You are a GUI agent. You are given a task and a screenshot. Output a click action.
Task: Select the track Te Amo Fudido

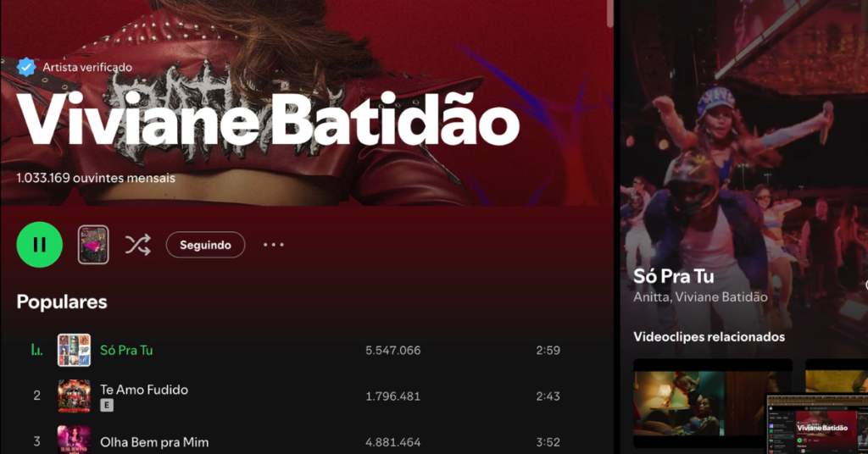tap(144, 390)
